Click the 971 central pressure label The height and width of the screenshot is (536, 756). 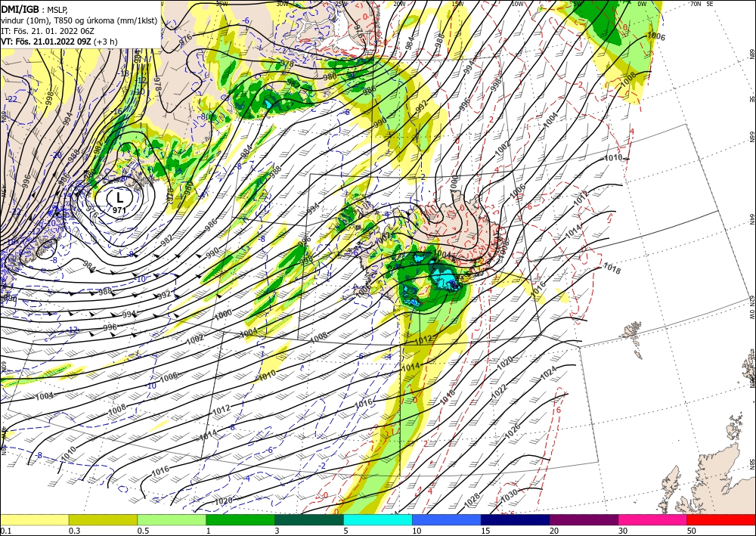tap(119, 209)
